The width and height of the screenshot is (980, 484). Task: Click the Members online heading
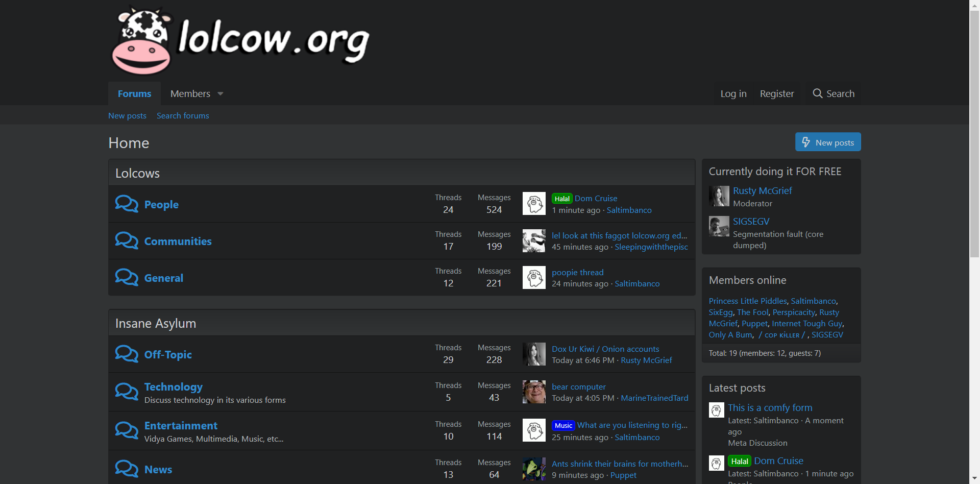click(x=747, y=280)
